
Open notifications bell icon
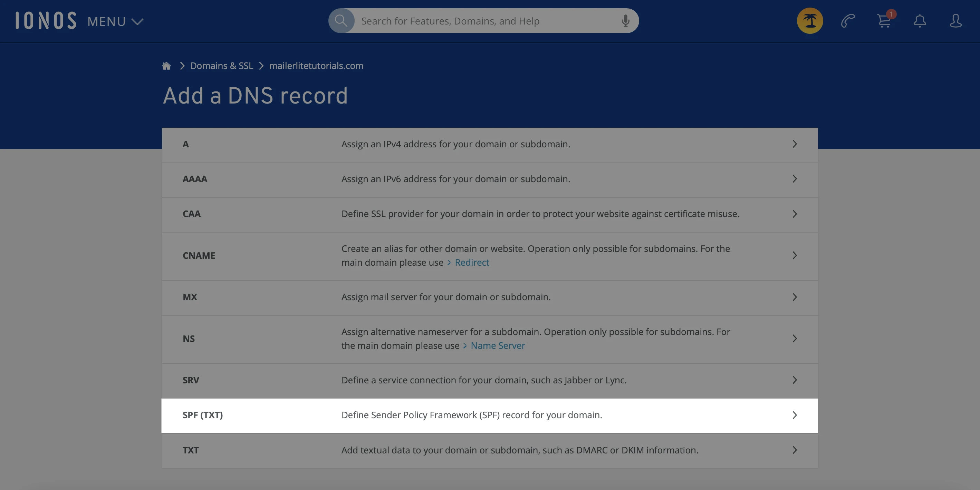(x=920, y=20)
